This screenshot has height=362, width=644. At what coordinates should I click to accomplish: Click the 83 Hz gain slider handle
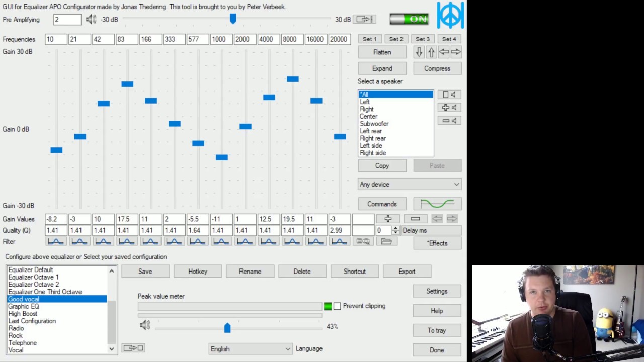pyautogui.click(x=127, y=84)
